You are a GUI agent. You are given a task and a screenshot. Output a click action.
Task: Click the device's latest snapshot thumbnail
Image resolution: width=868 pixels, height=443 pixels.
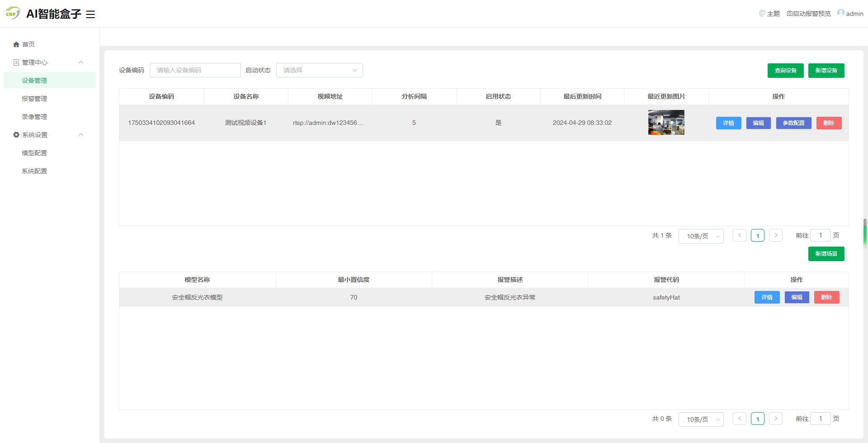click(666, 123)
